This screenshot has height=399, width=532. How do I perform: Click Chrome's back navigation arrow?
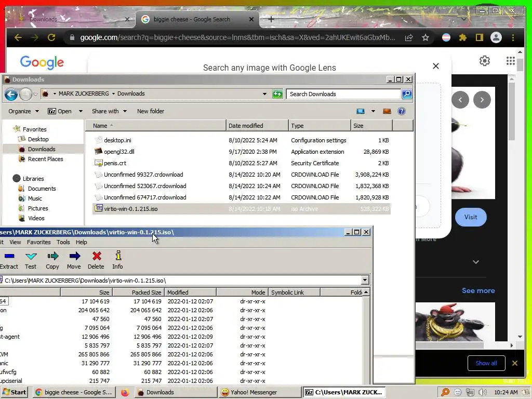[x=18, y=37]
